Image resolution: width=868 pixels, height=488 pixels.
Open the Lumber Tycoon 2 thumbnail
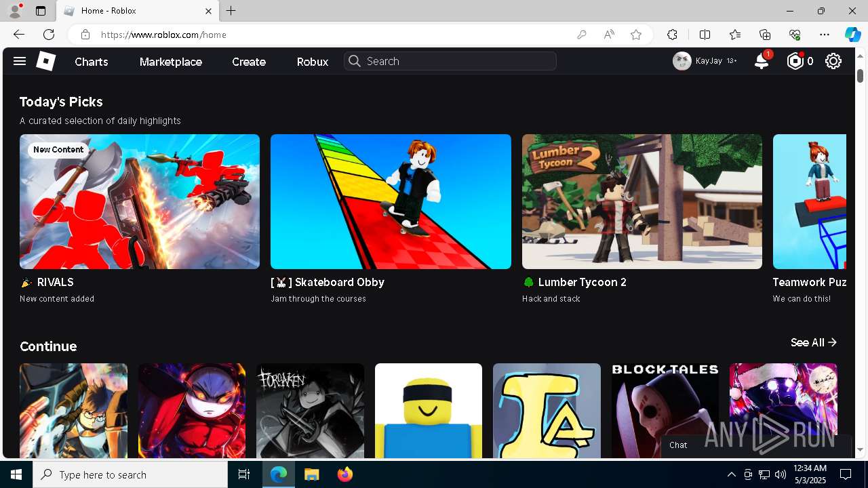pos(642,201)
